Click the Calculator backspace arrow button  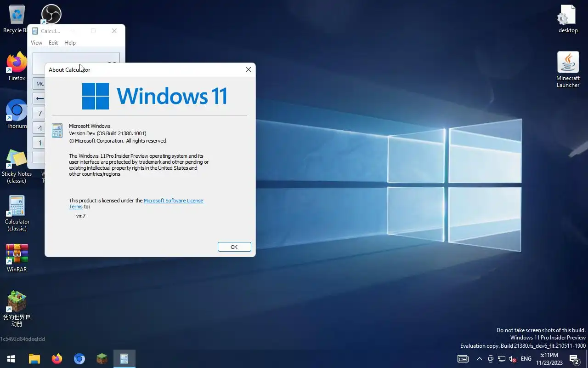point(39,98)
